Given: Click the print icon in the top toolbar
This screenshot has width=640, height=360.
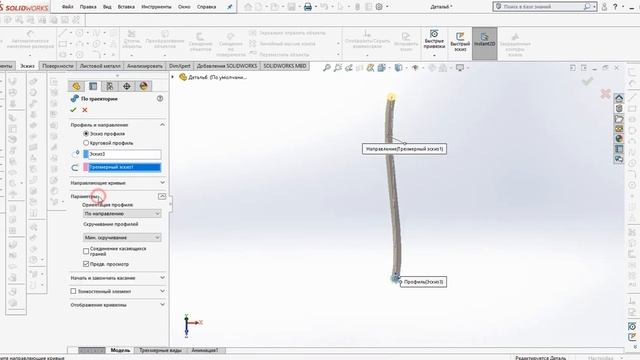Looking at the screenshot, I should pyautogui.click(x=308, y=7).
